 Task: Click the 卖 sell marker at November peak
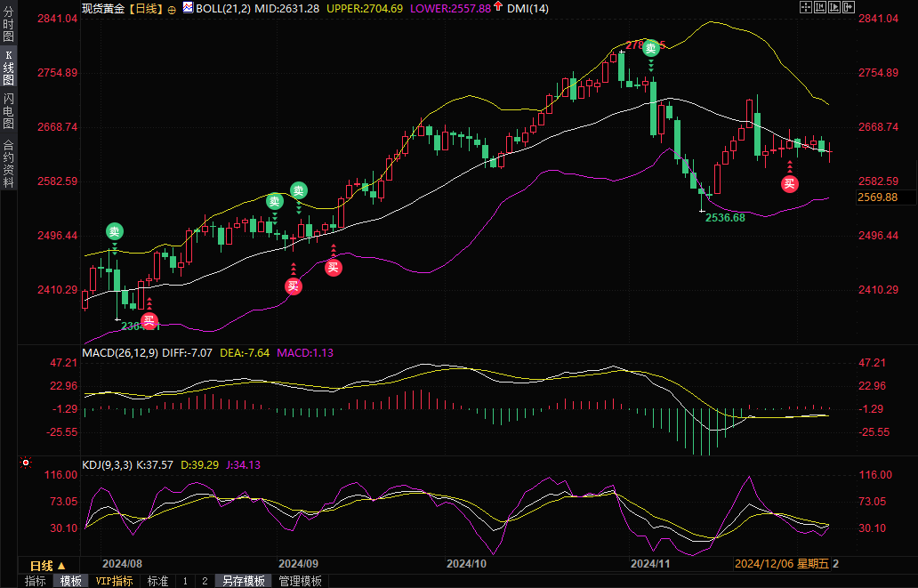(651, 49)
